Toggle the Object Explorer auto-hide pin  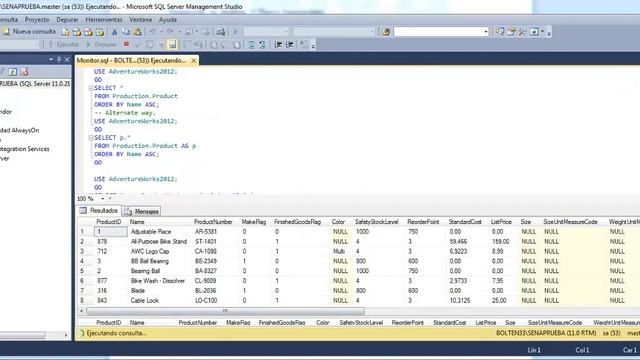click(x=59, y=60)
